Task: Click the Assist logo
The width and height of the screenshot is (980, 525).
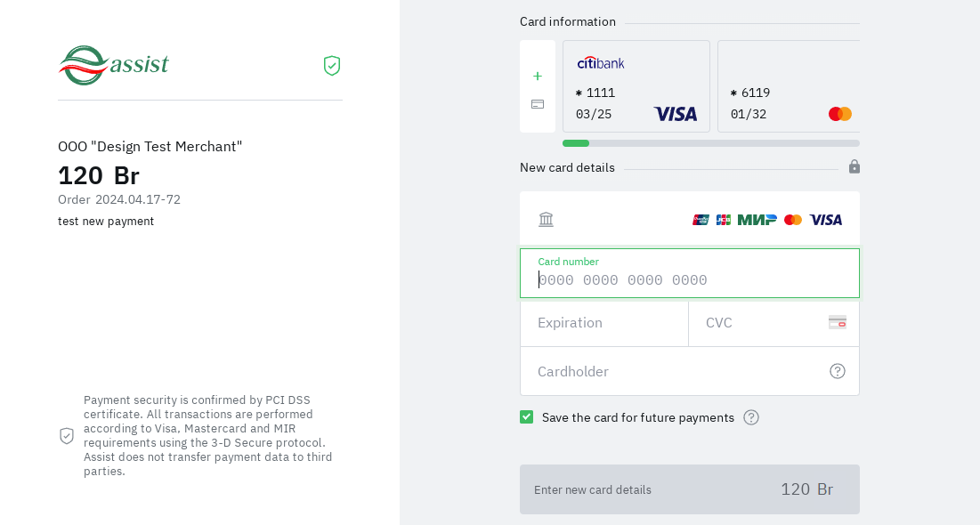Action: coord(114,65)
